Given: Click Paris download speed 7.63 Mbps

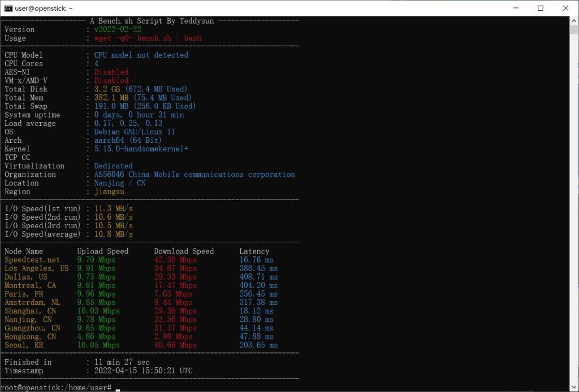Looking at the screenshot, I should pos(173,294).
